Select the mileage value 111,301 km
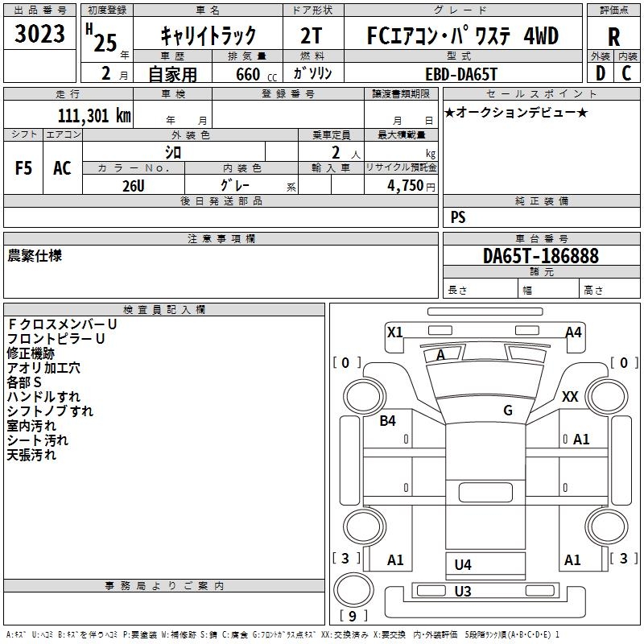 click(94, 116)
